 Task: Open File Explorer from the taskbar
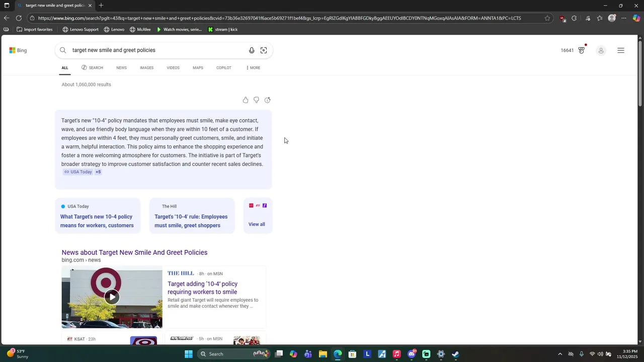click(323, 354)
